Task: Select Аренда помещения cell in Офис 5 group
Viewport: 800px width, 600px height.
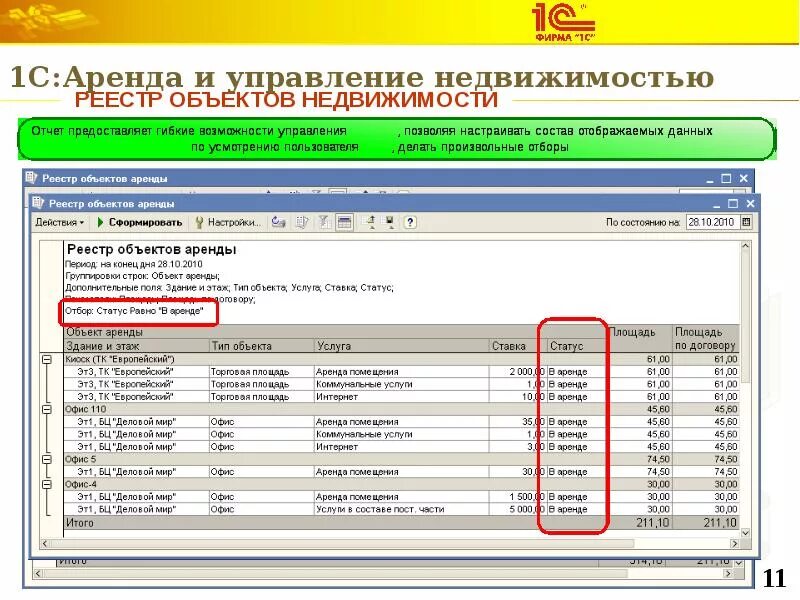Action: [402, 472]
